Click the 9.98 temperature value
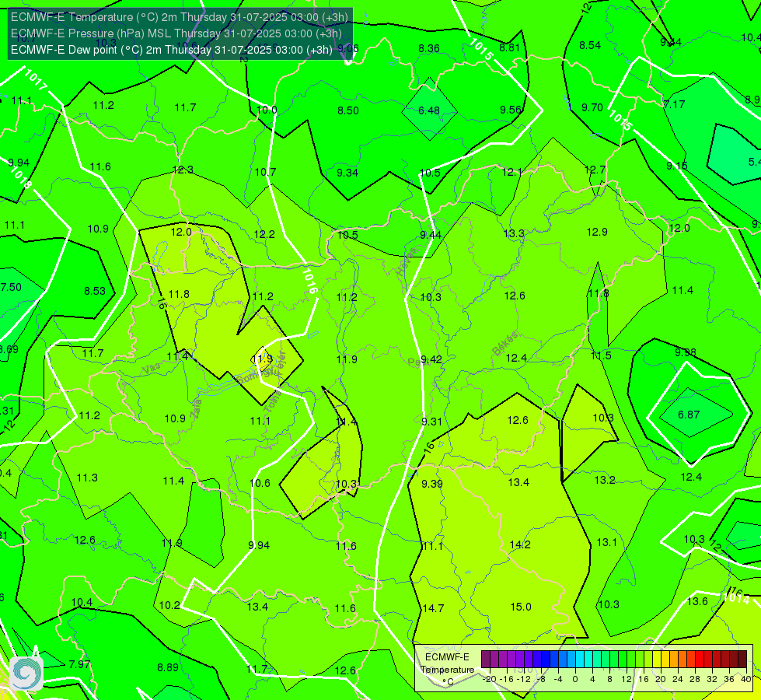This screenshot has height=700, width=761. (686, 352)
